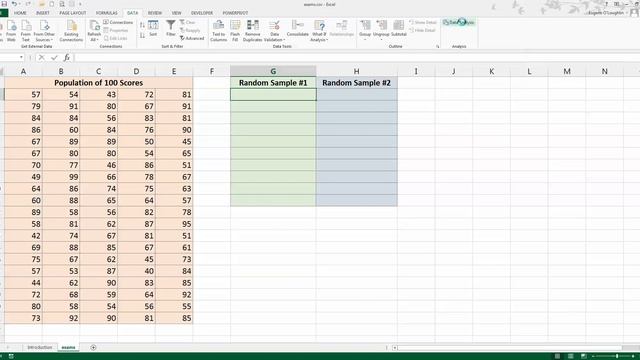Select column G header
The image size is (640, 360).
coord(273,71)
